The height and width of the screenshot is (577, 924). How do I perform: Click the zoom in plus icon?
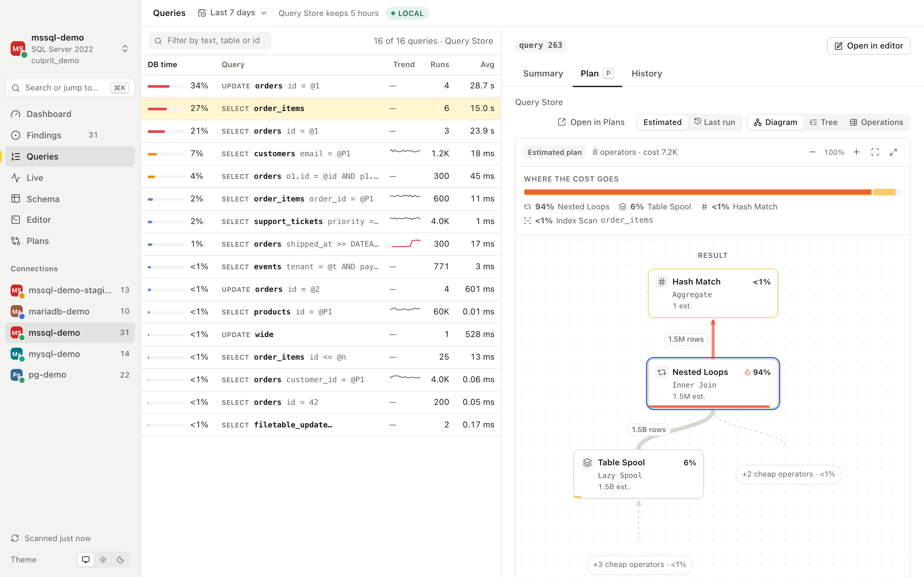856,152
